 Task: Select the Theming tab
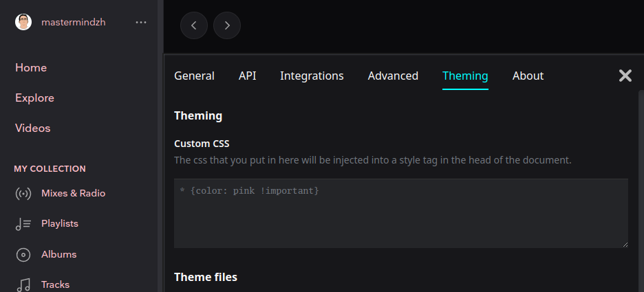coord(465,76)
